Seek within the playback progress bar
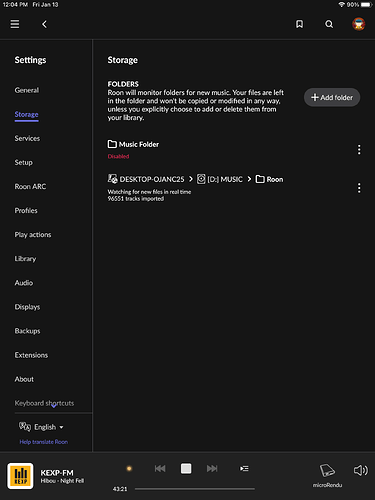This screenshot has width=375, height=500. point(195,489)
